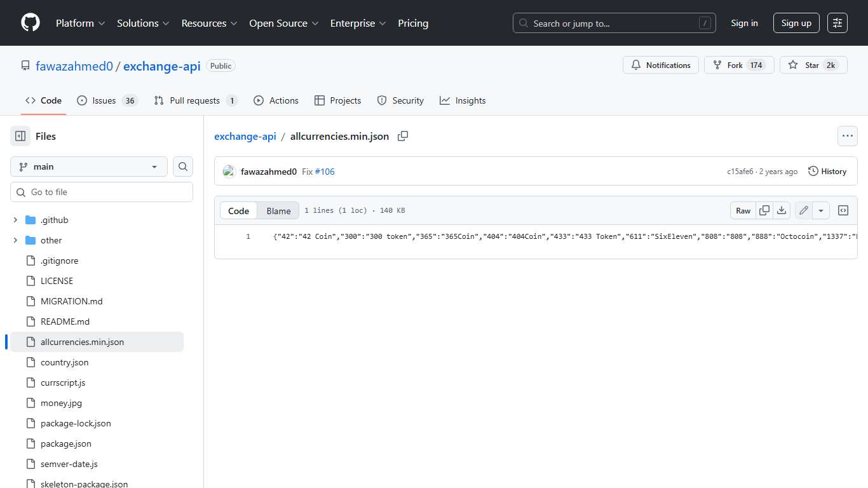Open the Pricing page

click(x=413, y=23)
